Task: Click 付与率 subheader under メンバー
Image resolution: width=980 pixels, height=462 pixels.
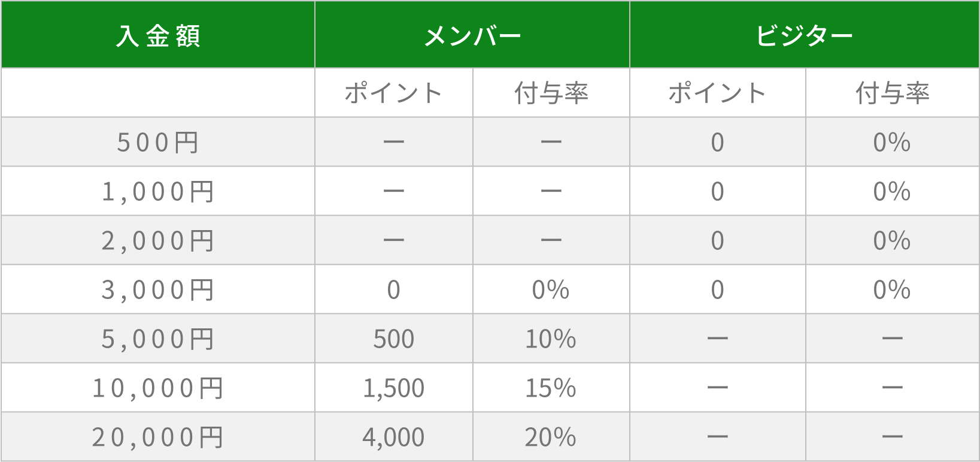Action: tap(551, 93)
